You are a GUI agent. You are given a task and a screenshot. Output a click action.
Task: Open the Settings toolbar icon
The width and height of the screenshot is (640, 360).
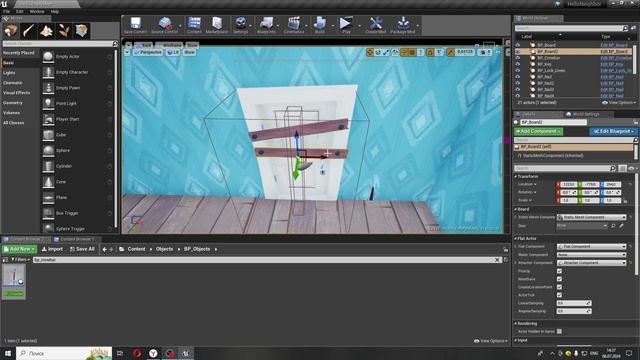(240, 25)
